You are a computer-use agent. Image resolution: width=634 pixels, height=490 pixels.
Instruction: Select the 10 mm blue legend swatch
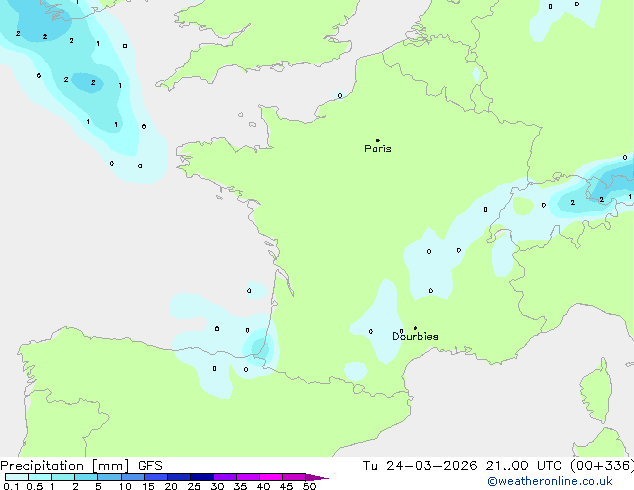pyautogui.click(x=133, y=477)
